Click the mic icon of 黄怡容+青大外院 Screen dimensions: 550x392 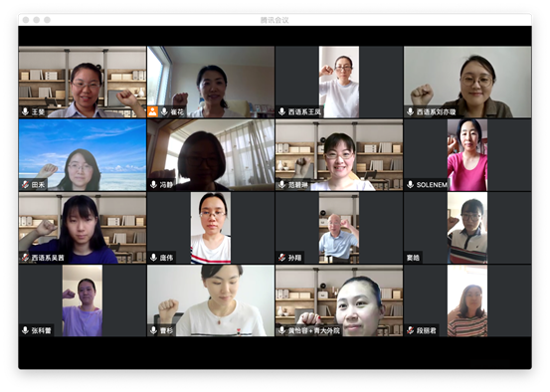click(x=281, y=330)
